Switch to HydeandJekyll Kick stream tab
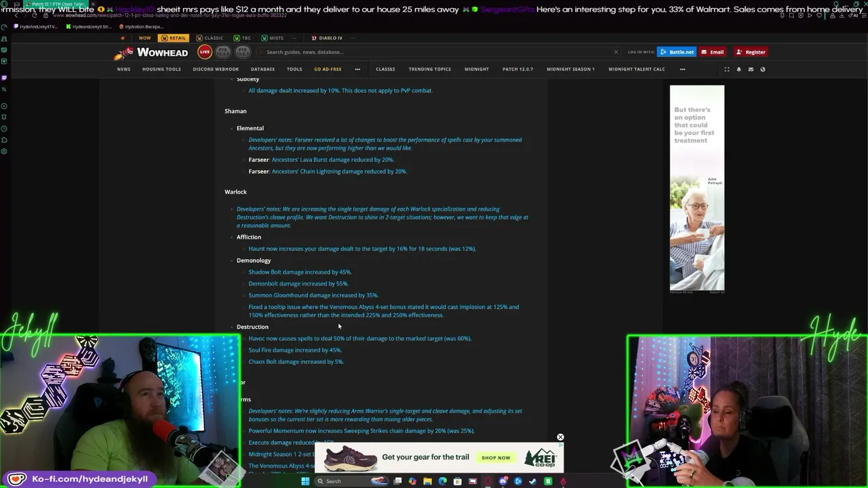This screenshot has height=488, width=868. [x=88, y=26]
